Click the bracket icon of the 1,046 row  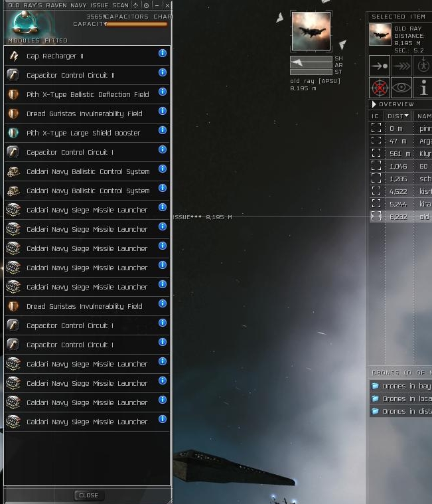(x=376, y=166)
